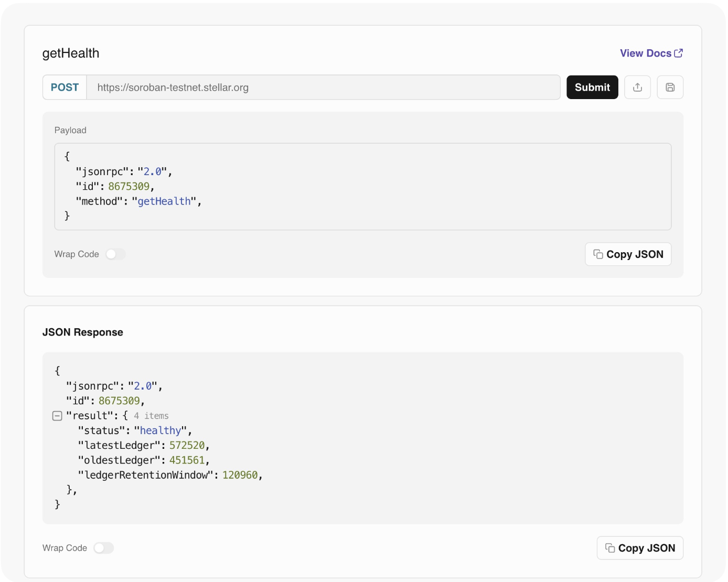Copy the response using the Copy JSON button
This screenshot has width=728, height=582.
point(640,548)
